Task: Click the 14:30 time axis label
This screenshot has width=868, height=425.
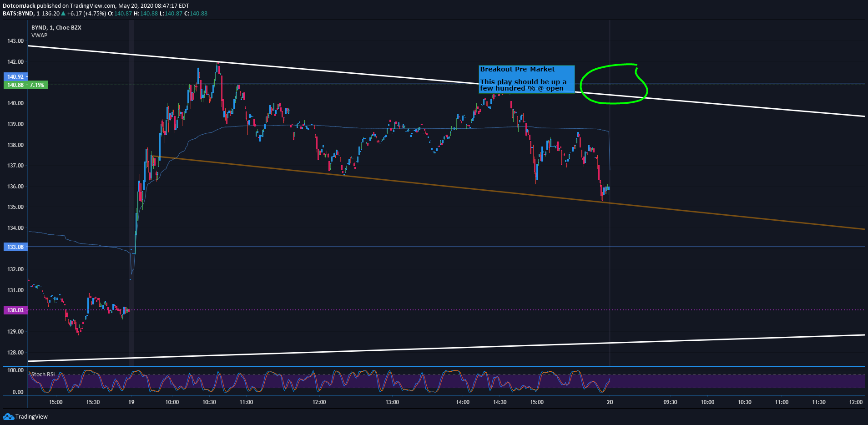Action: [x=500, y=402]
